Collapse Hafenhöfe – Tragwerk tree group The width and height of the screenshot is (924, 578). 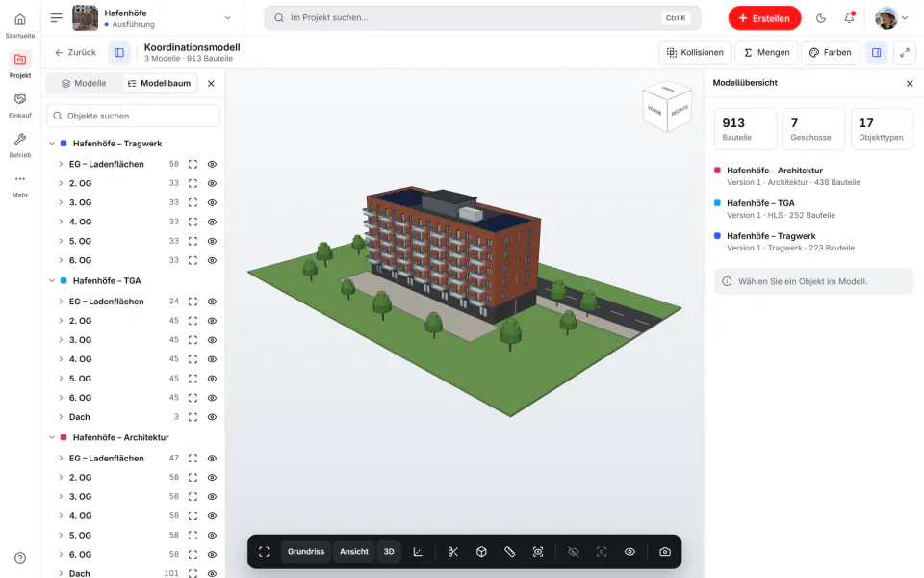click(x=52, y=144)
